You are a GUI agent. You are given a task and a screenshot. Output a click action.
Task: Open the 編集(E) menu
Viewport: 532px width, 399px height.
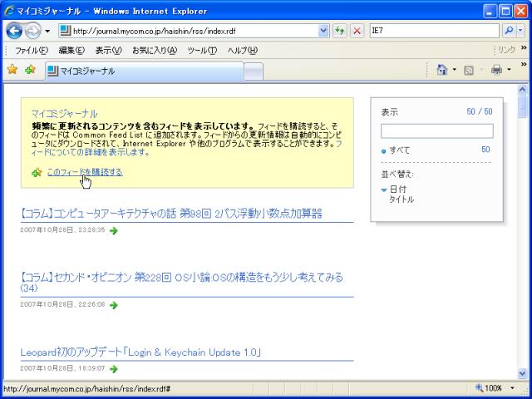pos(71,51)
